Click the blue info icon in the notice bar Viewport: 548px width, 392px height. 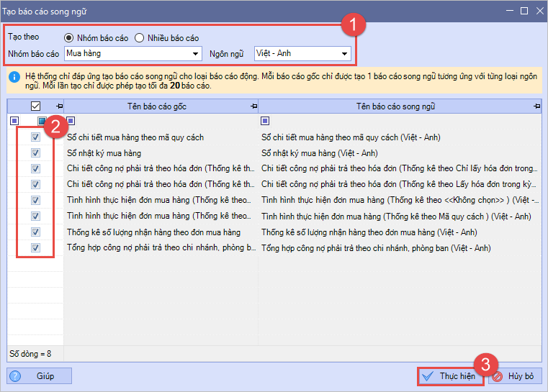(14, 76)
